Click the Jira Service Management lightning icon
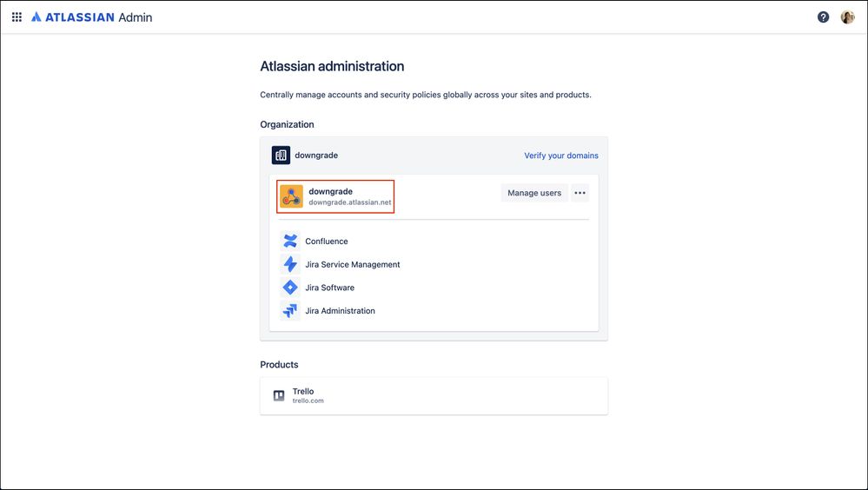 point(290,264)
